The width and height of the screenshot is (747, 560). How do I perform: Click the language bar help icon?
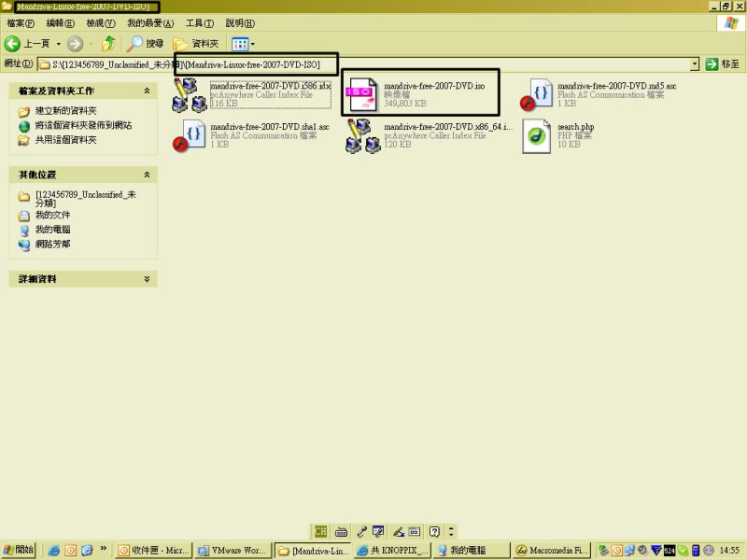point(434,531)
